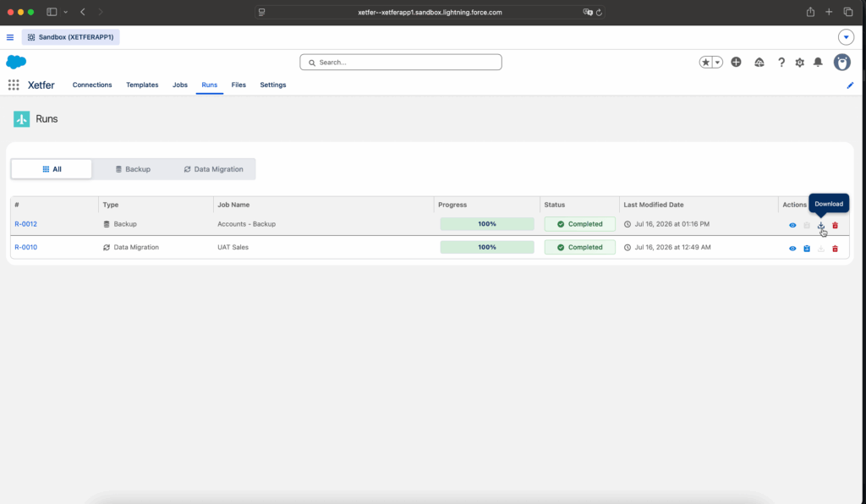Open Notifications bell

818,63
